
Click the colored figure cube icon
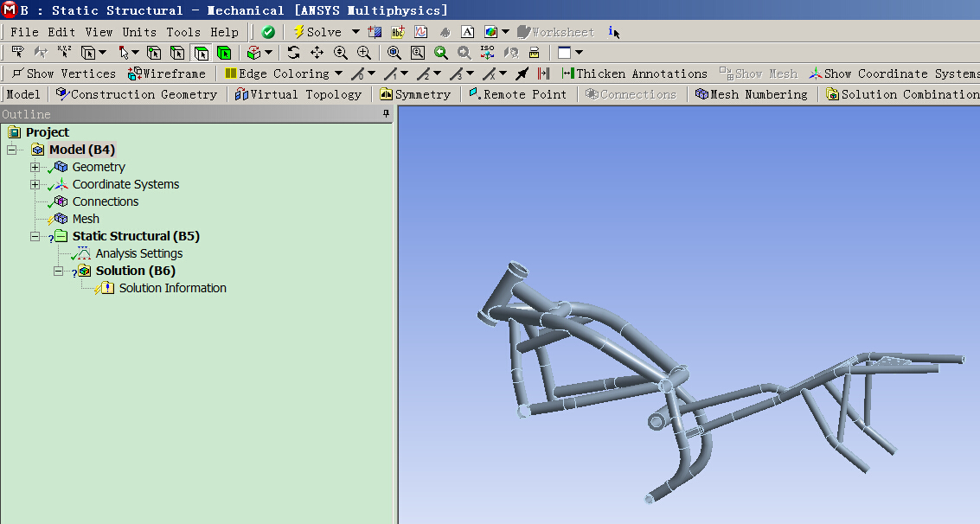click(491, 32)
